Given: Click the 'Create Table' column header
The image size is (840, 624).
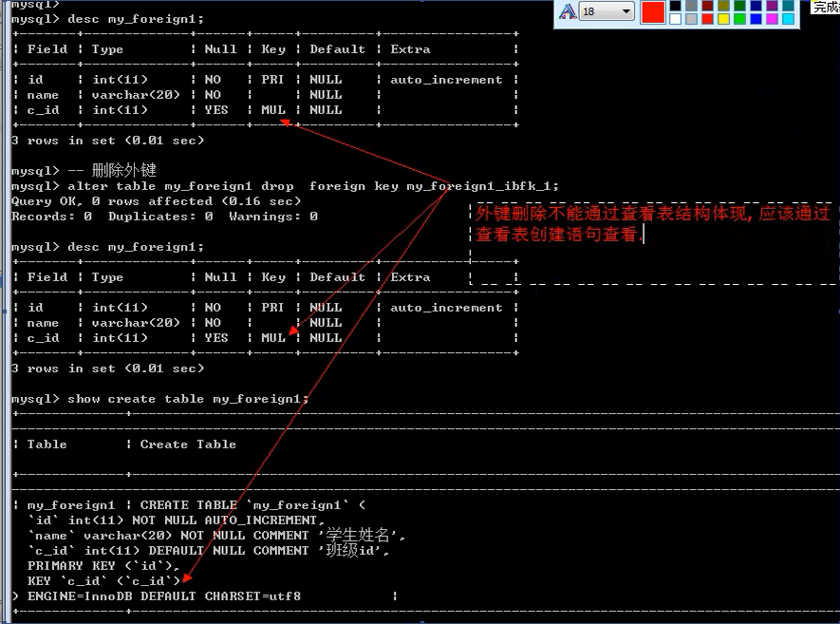Looking at the screenshot, I should click(x=188, y=444).
